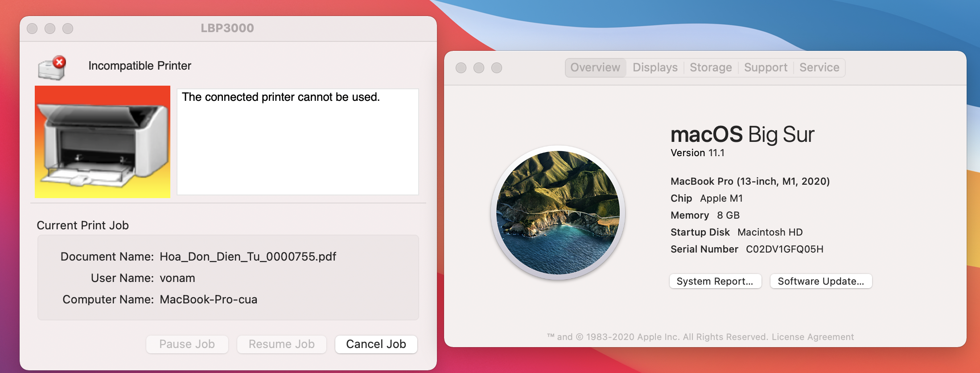Click the printer status message box

pos(298,141)
